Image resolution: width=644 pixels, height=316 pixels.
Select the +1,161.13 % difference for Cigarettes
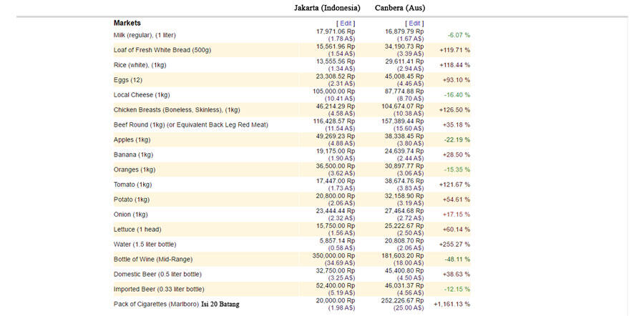452,305
